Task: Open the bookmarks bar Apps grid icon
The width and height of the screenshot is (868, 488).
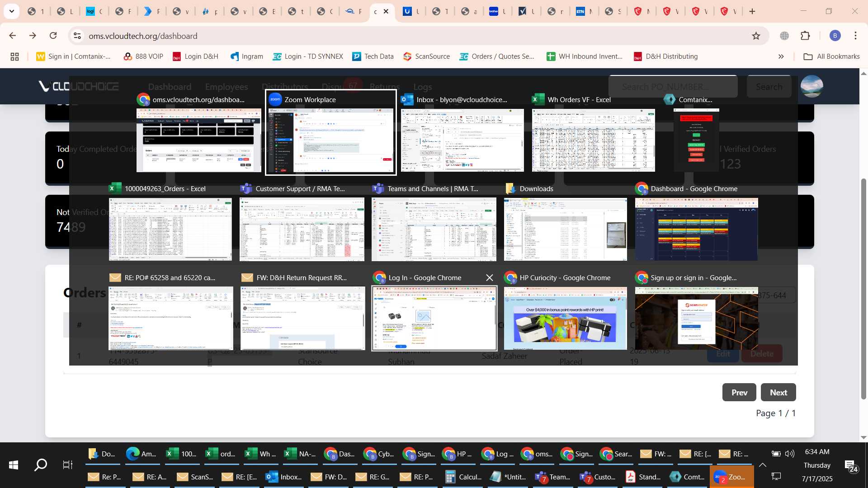Action: [x=14, y=56]
